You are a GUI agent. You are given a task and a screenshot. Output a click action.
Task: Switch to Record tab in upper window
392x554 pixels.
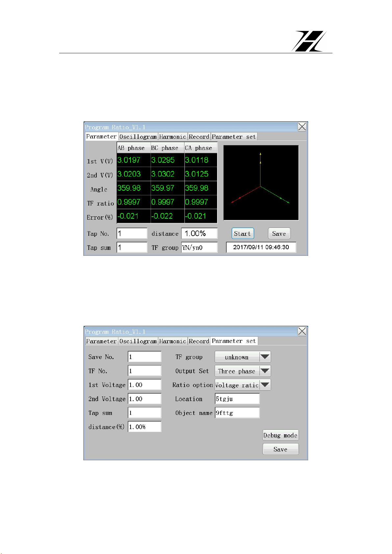199,137
